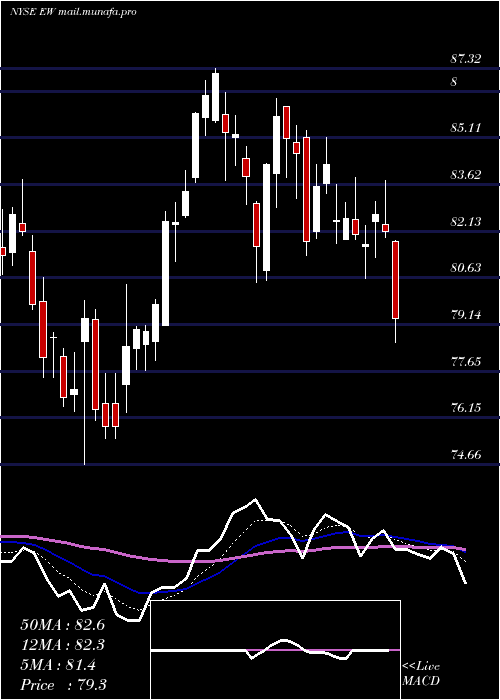Viewport: 500px width, 700px height.
Task: Click the last large red candlestick
Action: tap(396, 280)
